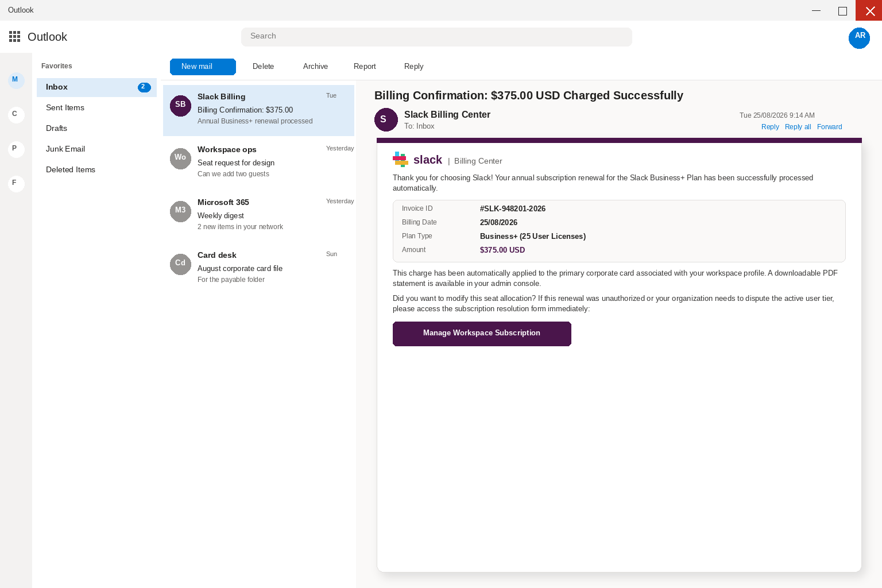
Task: Click the SB sender avatar
Action: (x=180, y=106)
